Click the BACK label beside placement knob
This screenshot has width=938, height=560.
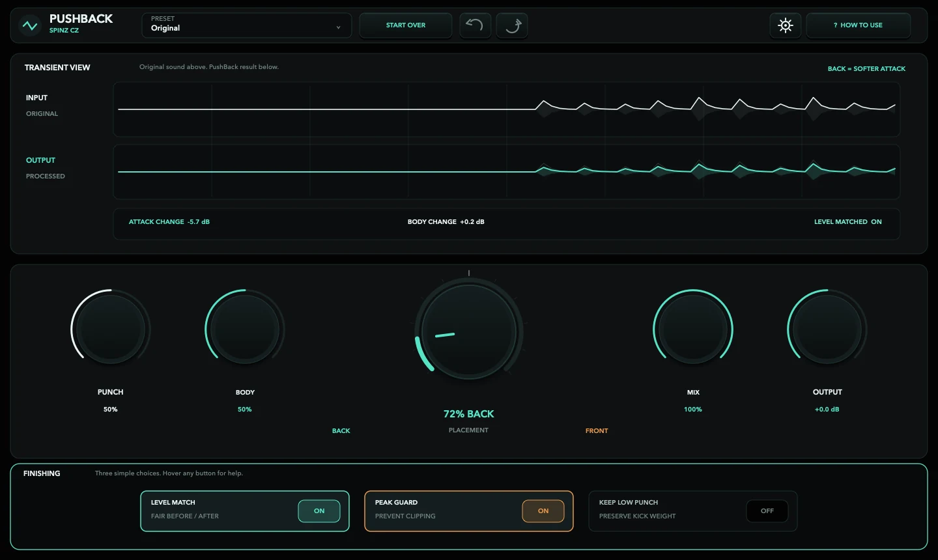click(341, 431)
